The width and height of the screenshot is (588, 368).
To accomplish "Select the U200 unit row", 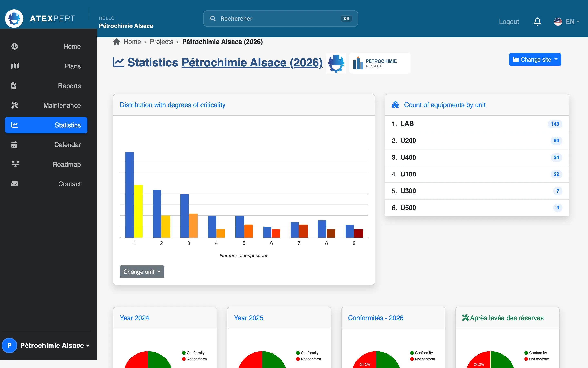I will 477,141.
